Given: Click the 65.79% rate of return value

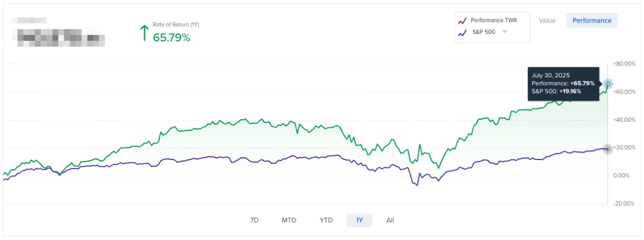Looking at the screenshot, I should pyautogui.click(x=172, y=38).
